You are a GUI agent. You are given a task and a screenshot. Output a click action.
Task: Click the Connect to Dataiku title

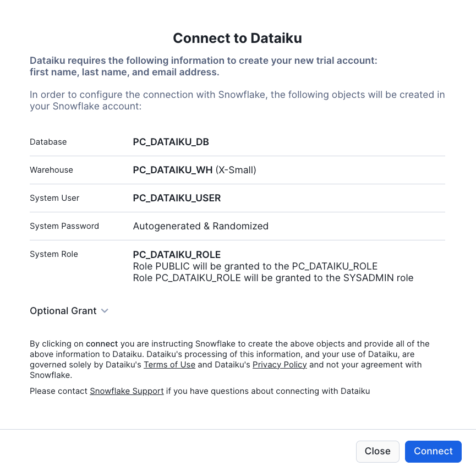click(x=237, y=38)
